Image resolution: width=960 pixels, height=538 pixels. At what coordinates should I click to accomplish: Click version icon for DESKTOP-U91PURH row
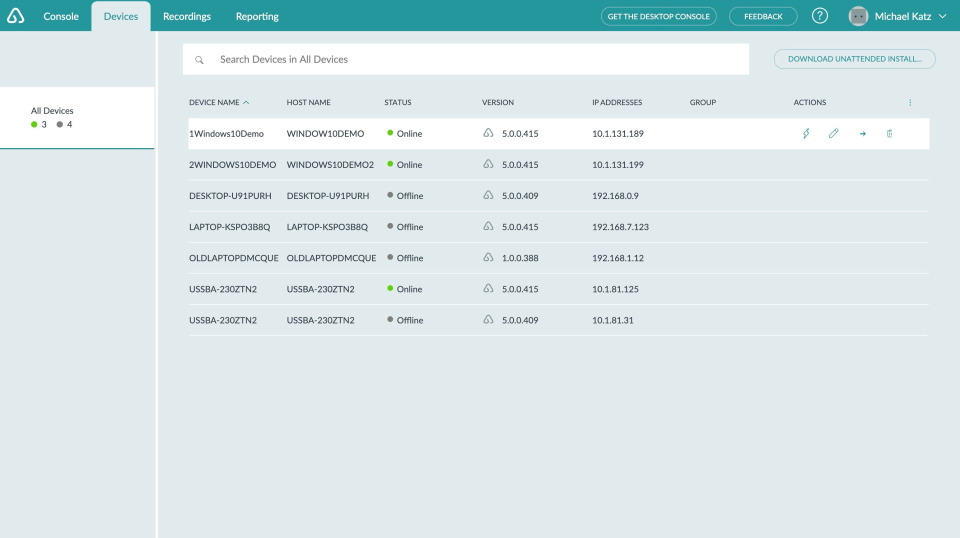(x=488, y=195)
